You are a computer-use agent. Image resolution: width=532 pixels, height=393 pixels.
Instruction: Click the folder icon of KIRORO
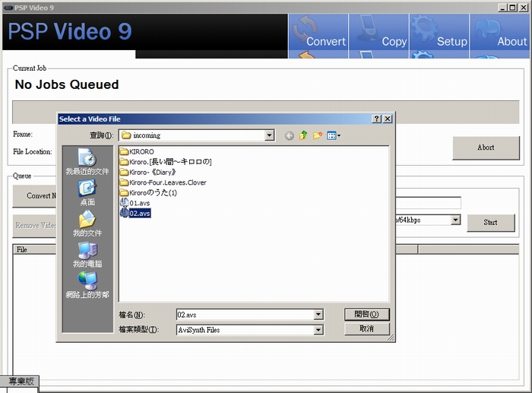124,152
